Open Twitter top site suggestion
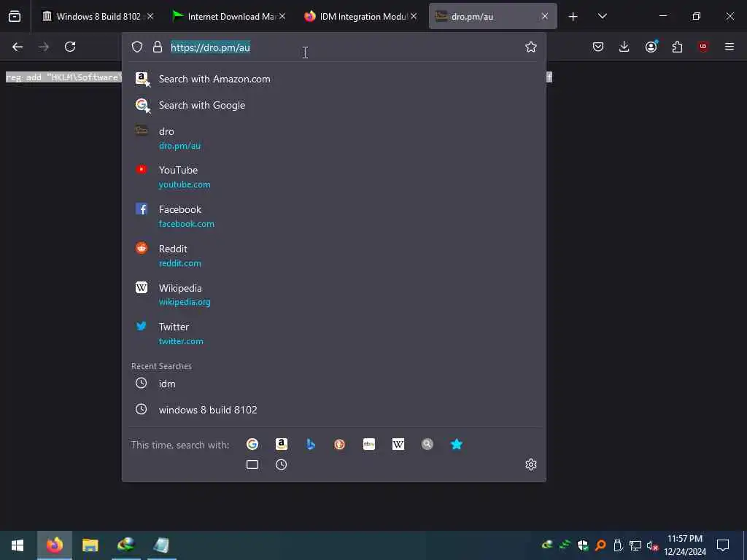 pos(333,334)
